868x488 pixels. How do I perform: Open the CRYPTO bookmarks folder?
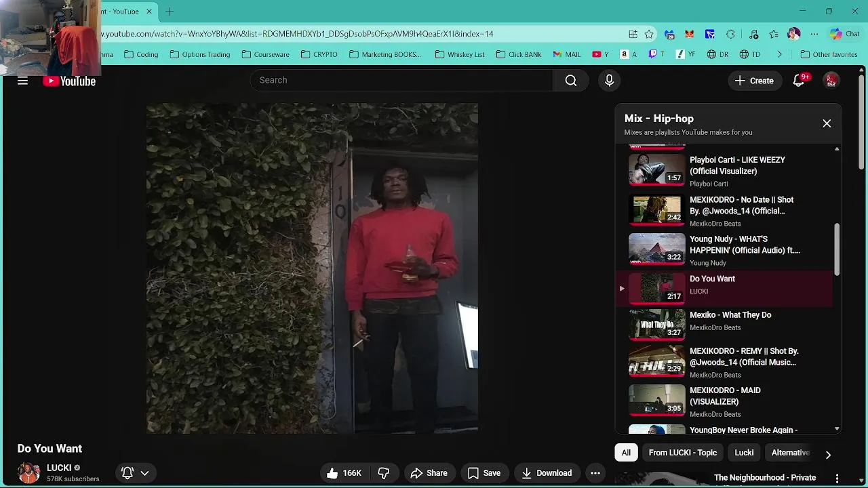[x=319, y=54]
